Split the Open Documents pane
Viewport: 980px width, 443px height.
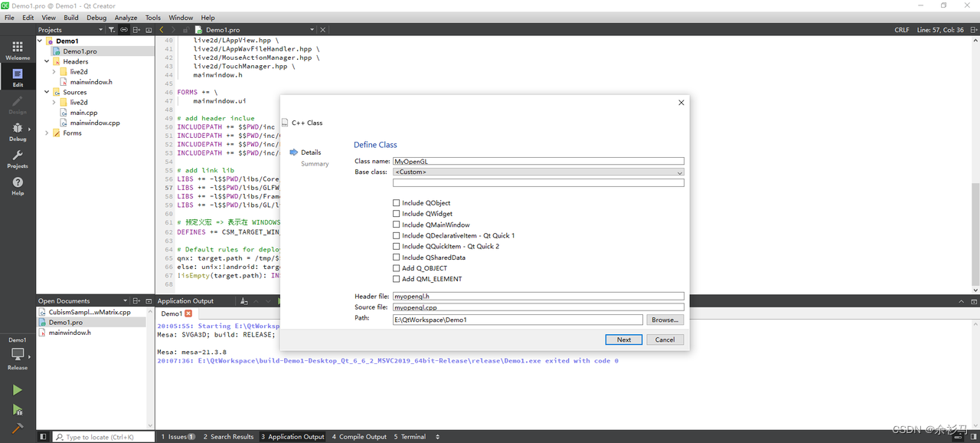tap(136, 301)
